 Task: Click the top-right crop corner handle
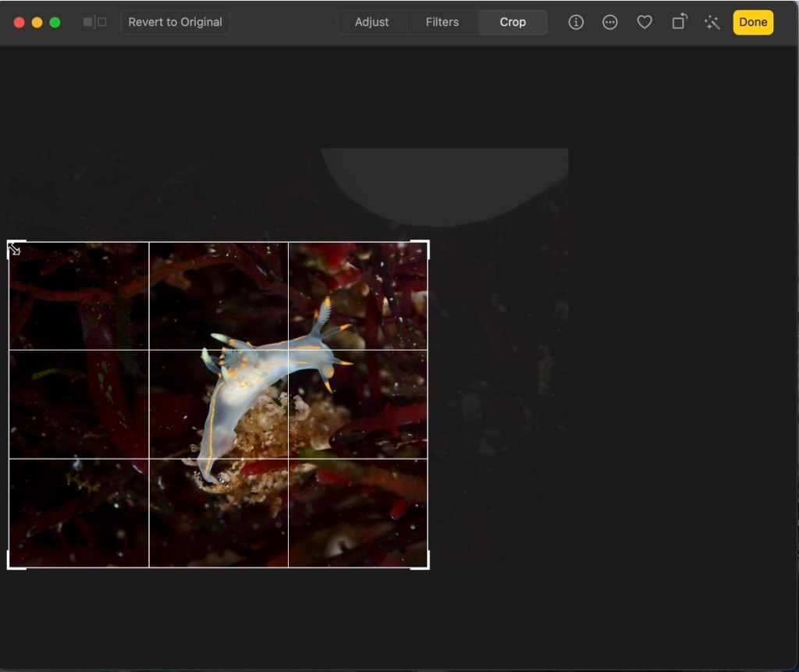pyautogui.click(x=428, y=244)
